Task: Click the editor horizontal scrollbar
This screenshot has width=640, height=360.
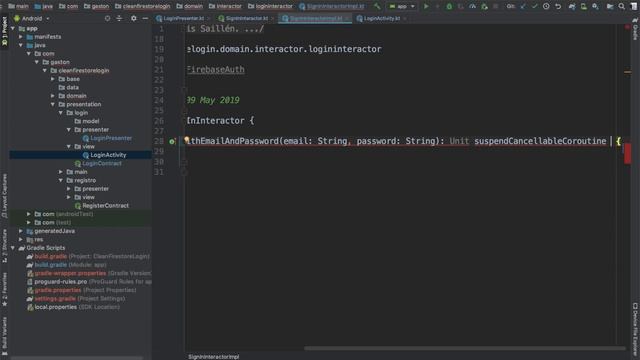Action: tap(464, 349)
